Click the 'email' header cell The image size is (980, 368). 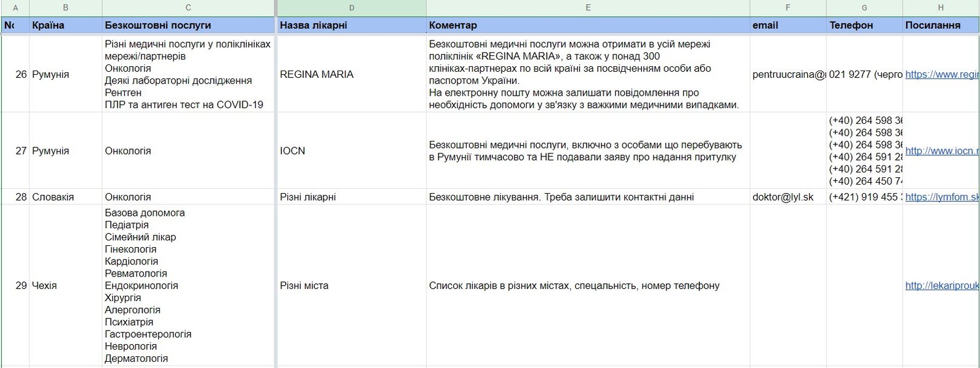[x=788, y=25]
